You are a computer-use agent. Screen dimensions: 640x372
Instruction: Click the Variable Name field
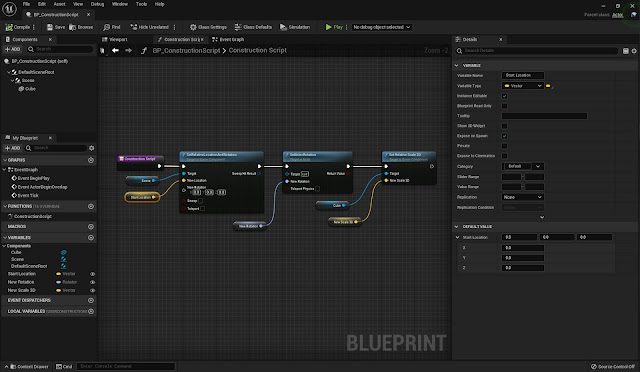pyautogui.click(x=523, y=75)
